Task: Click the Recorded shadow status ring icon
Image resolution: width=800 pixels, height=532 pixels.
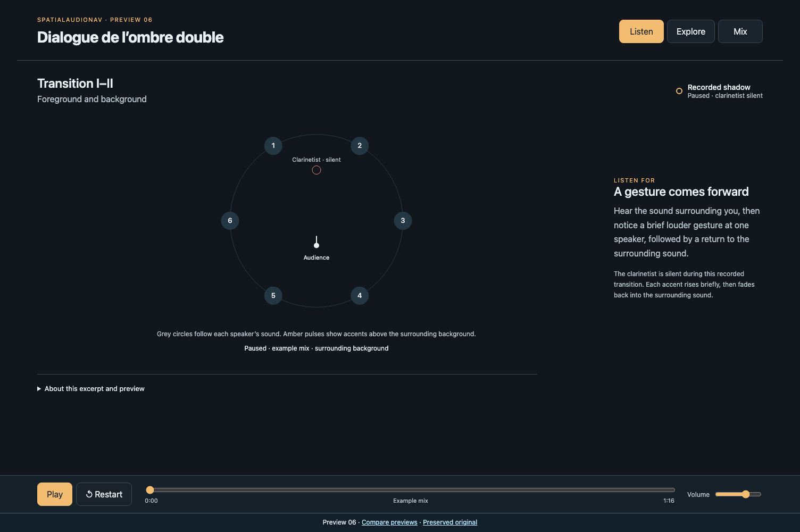Action: click(679, 91)
